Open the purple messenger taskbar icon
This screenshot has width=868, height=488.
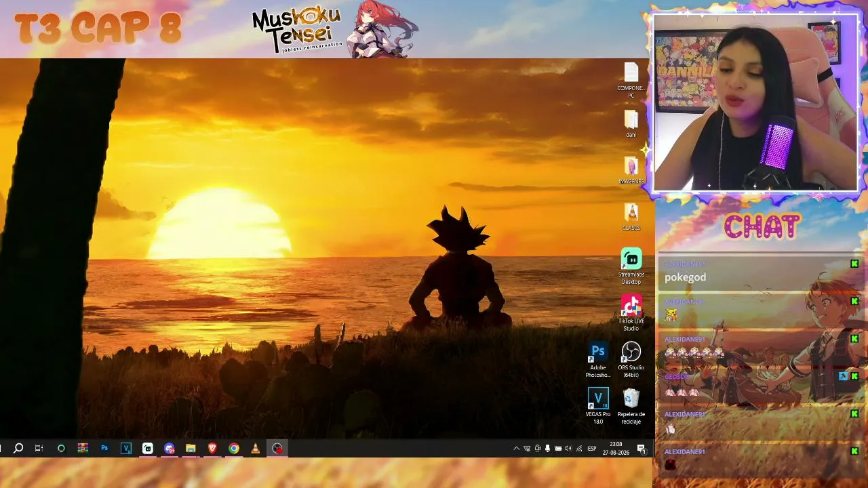point(169,448)
